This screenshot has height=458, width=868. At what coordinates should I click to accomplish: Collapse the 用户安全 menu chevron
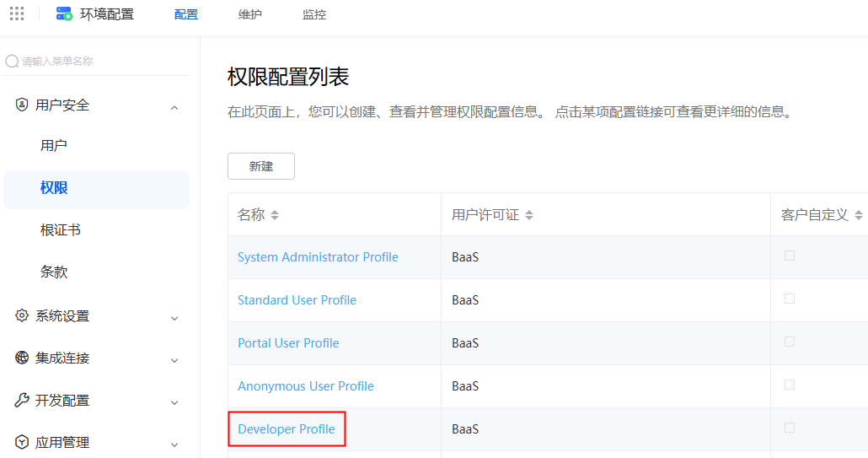(x=174, y=107)
